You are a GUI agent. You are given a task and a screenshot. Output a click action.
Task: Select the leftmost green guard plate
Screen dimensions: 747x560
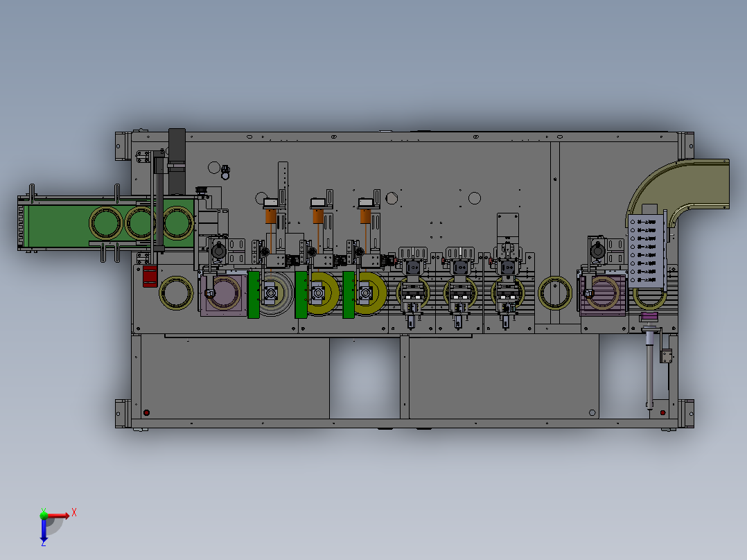pos(254,295)
